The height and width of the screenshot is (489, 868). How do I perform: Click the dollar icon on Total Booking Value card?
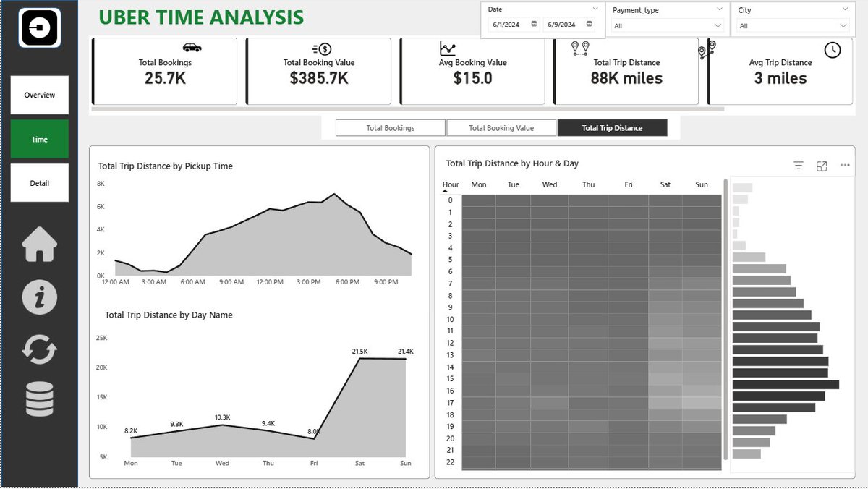tap(322, 49)
